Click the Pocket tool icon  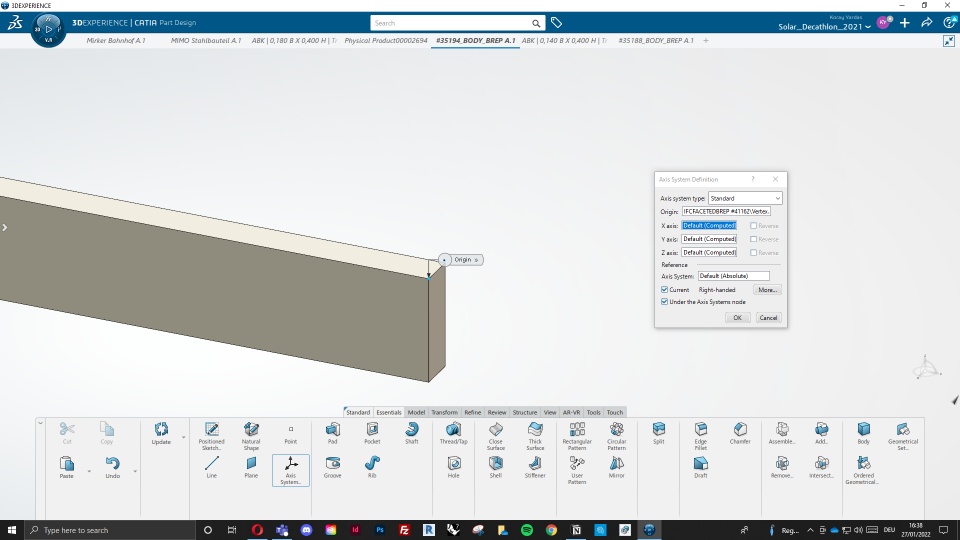pyautogui.click(x=372, y=430)
